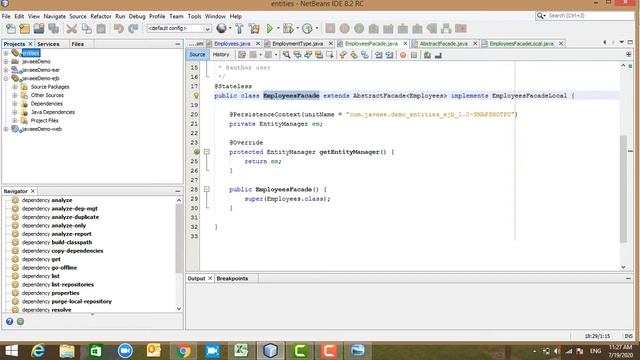Close the Output tab
The image size is (640, 360).
point(210,278)
